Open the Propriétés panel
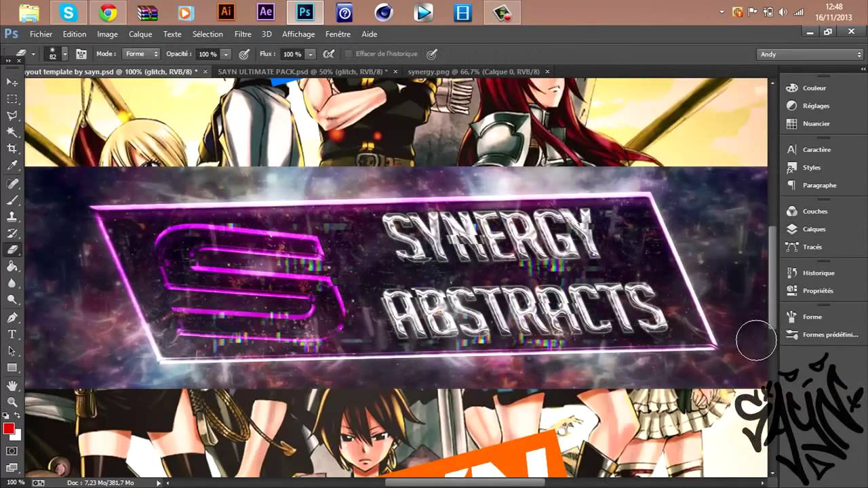Viewport: 868px width, 488px height. click(x=817, y=290)
